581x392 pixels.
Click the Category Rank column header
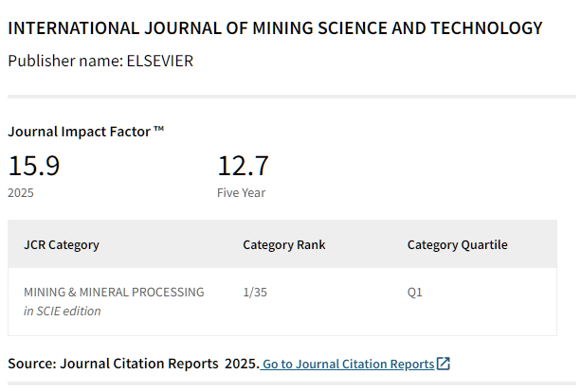click(x=284, y=245)
